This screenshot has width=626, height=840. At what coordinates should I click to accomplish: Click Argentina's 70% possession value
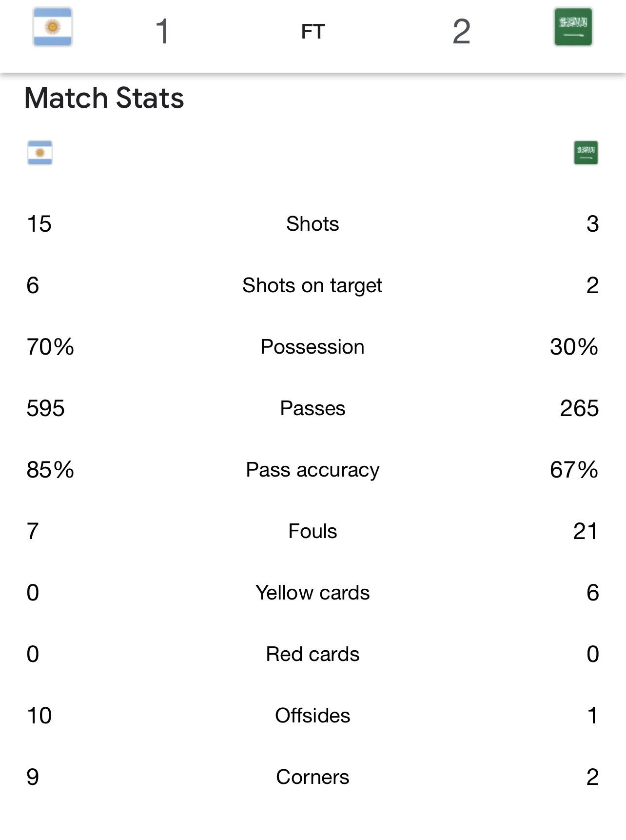tap(50, 347)
